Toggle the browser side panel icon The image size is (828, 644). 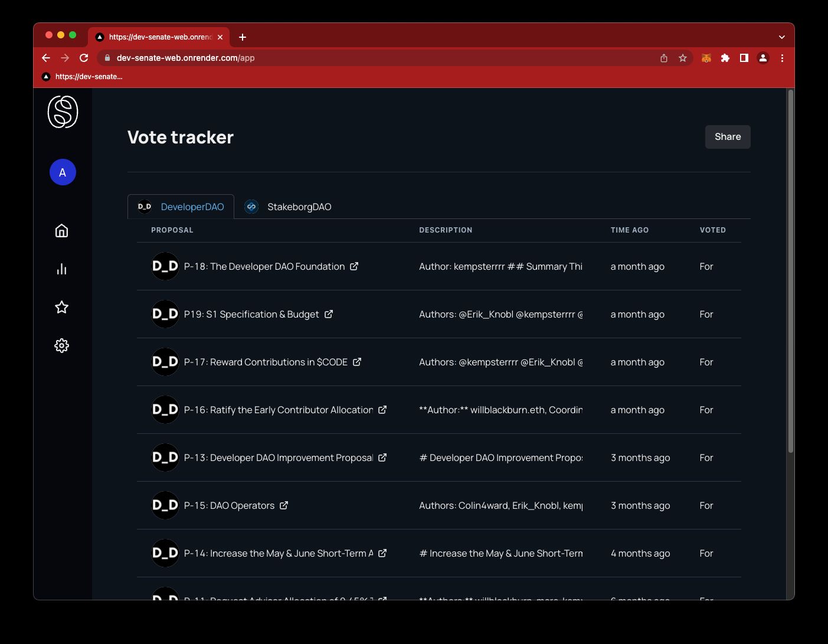(x=744, y=58)
